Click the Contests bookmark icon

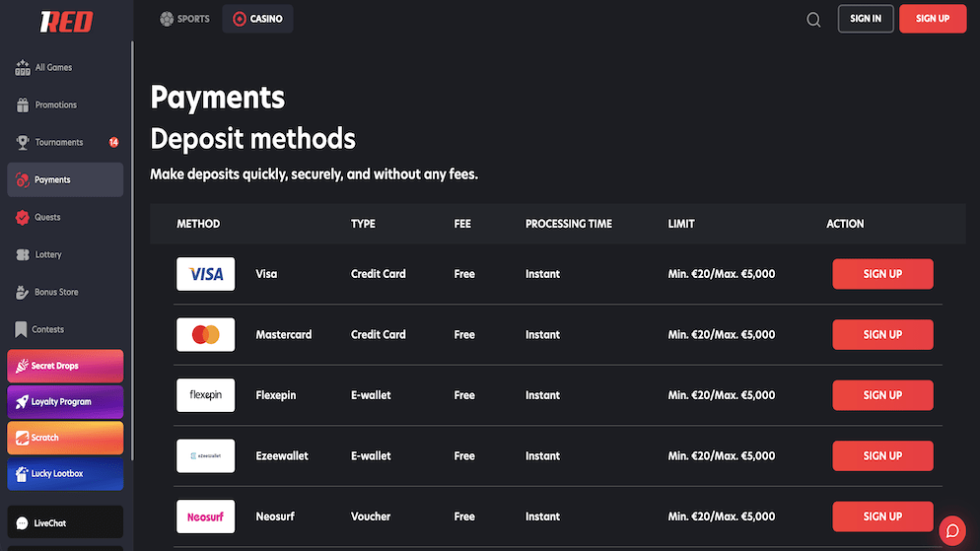click(22, 329)
